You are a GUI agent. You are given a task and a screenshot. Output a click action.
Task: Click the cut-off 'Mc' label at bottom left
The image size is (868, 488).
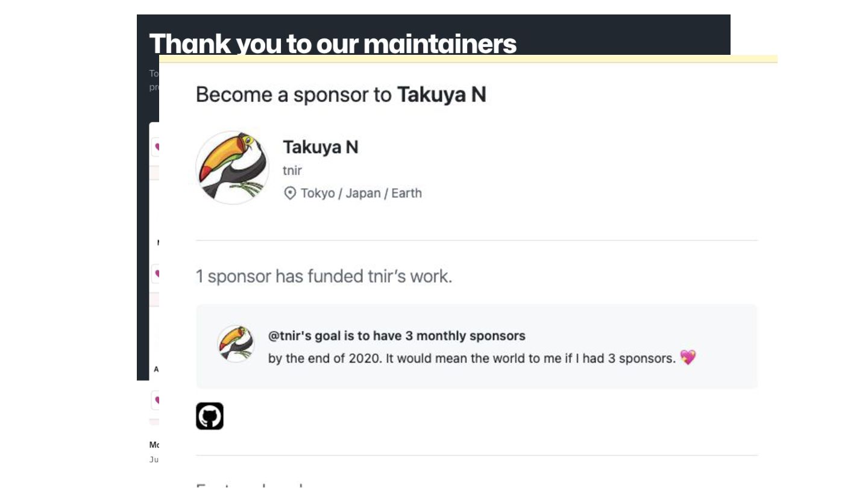click(x=154, y=445)
